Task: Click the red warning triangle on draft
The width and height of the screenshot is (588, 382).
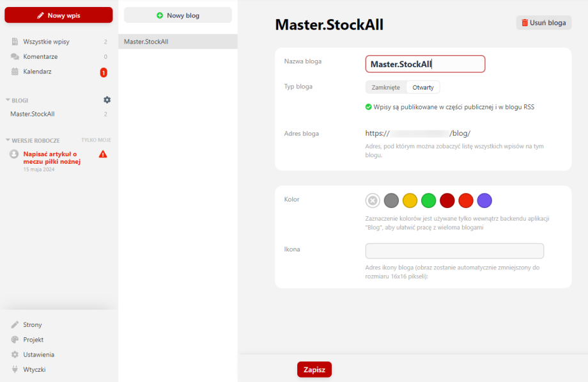Action: pyautogui.click(x=103, y=154)
